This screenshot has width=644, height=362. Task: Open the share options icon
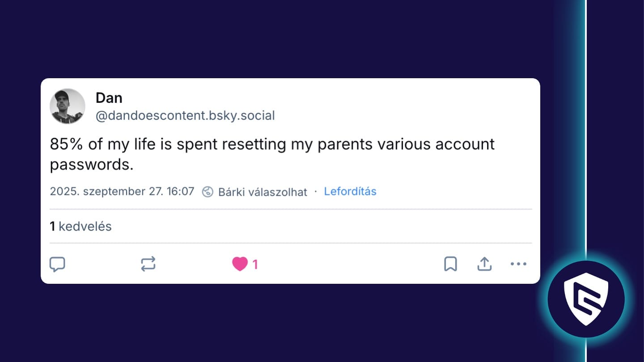click(484, 264)
